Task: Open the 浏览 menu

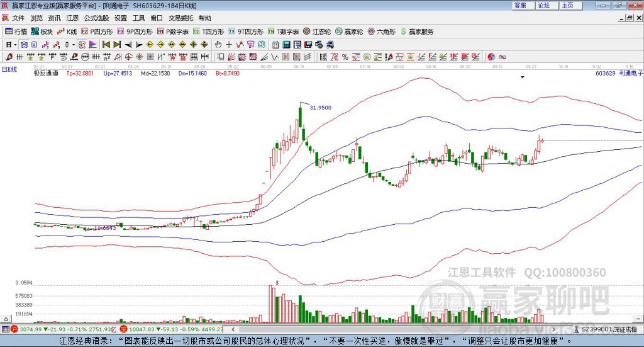Action: point(36,18)
